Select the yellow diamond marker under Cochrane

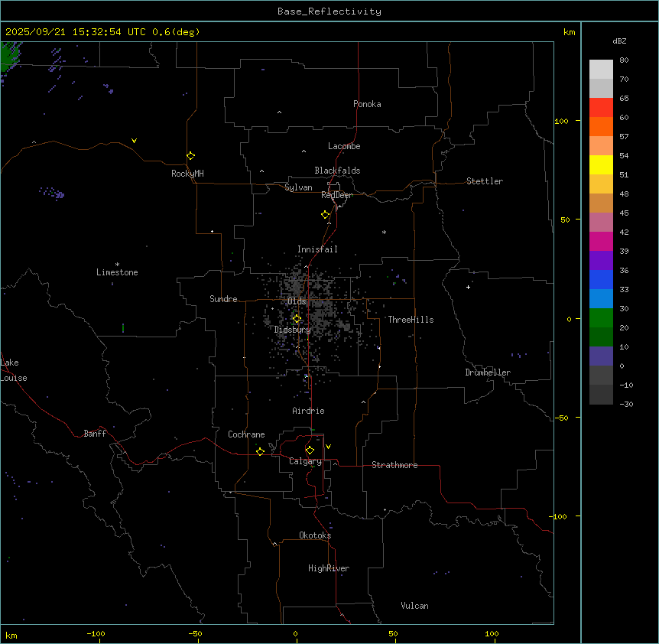(x=260, y=451)
